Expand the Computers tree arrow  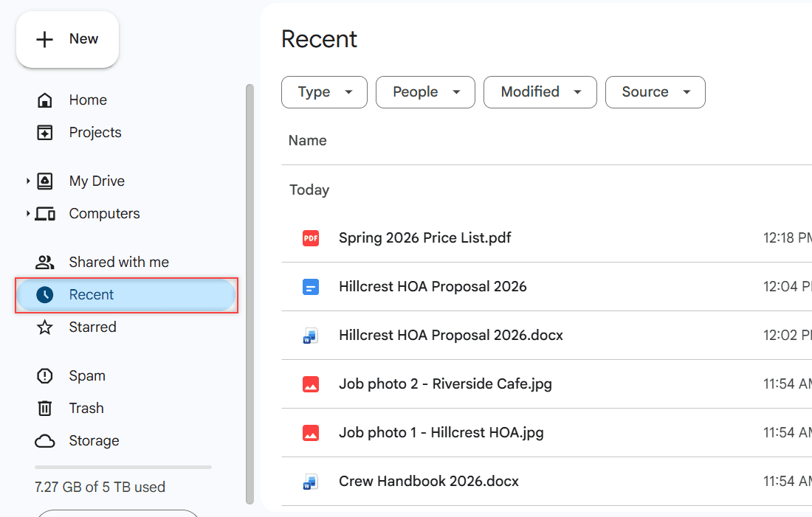point(28,214)
